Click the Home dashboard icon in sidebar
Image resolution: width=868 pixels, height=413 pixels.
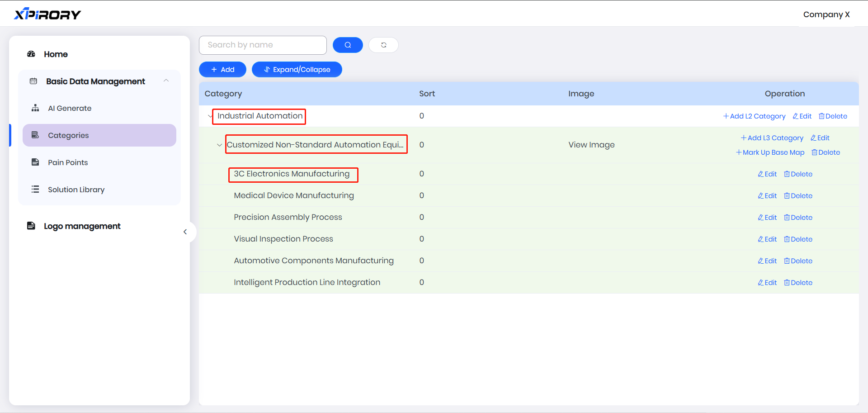[31, 54]
